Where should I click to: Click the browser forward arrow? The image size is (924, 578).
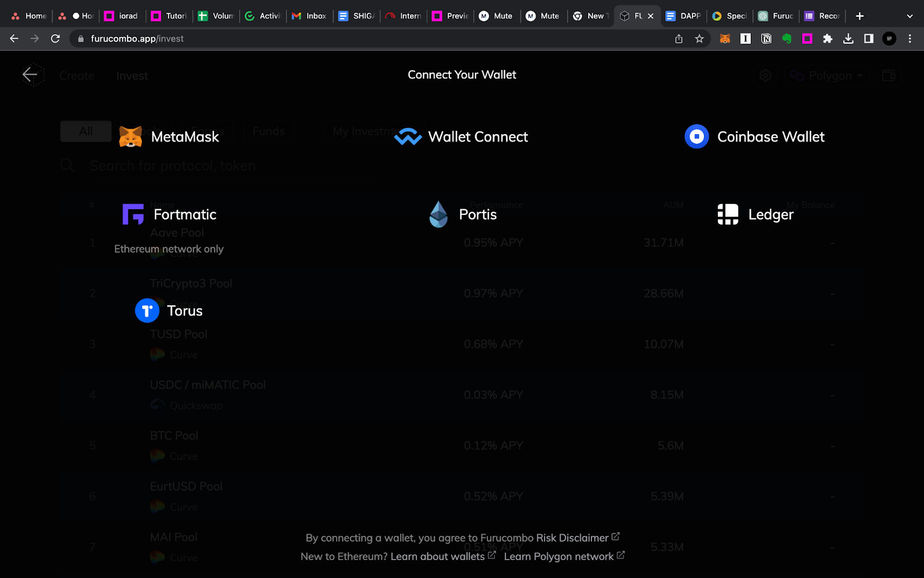[x=35, y=39]
